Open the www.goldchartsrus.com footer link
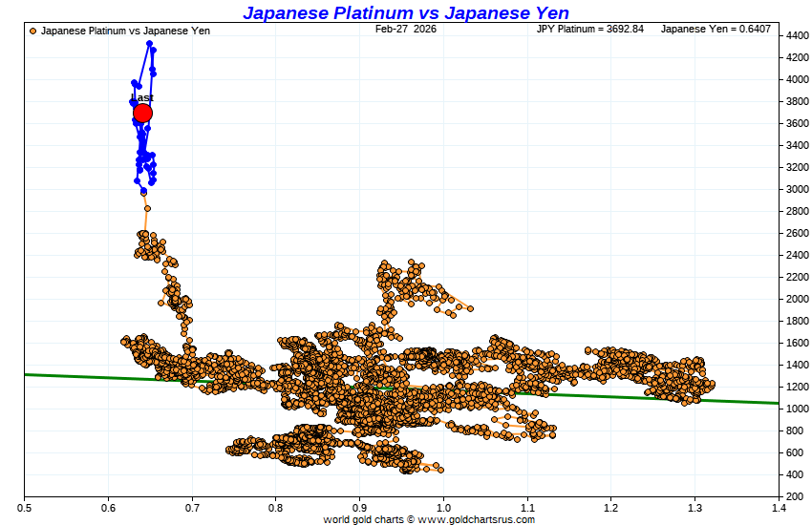The height and width of the screenshot is (525, 812). coord(475,519)
